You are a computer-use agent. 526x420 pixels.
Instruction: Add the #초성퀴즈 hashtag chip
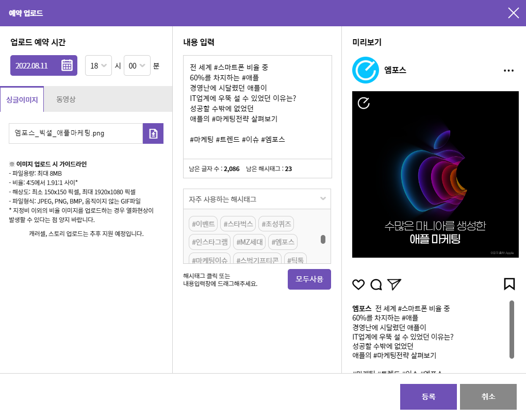point(276,224)
